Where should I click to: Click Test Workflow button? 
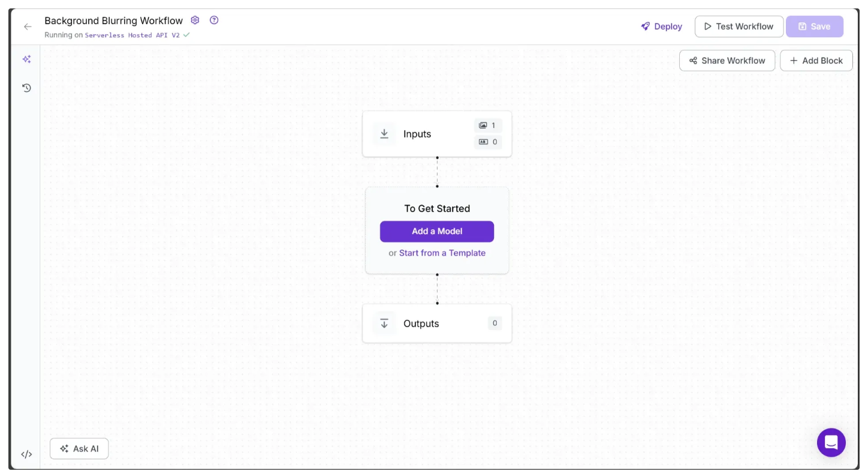click(x=739, y=26)
